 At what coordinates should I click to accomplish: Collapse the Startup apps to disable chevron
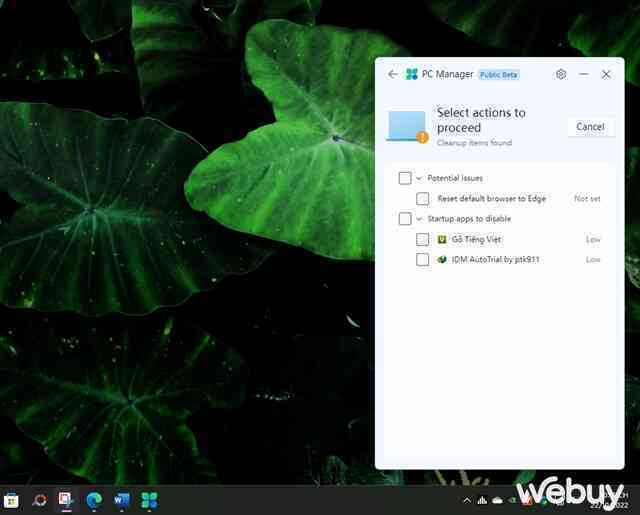(x=419, y=219)
